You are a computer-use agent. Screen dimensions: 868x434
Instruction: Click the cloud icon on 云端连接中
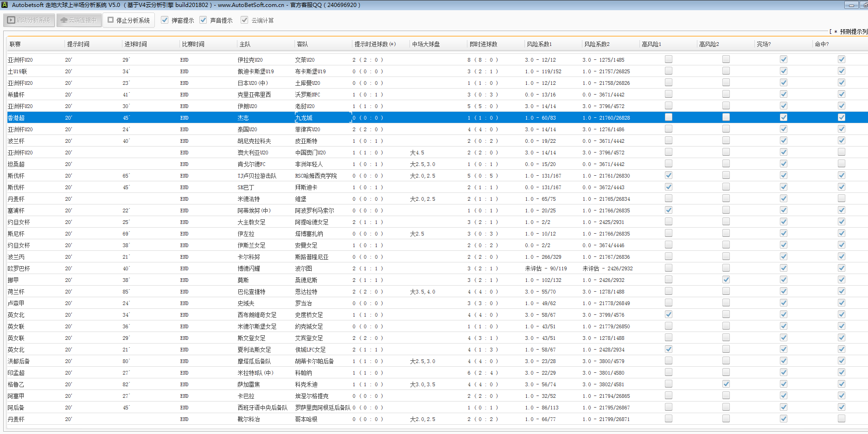click(64, 20)
